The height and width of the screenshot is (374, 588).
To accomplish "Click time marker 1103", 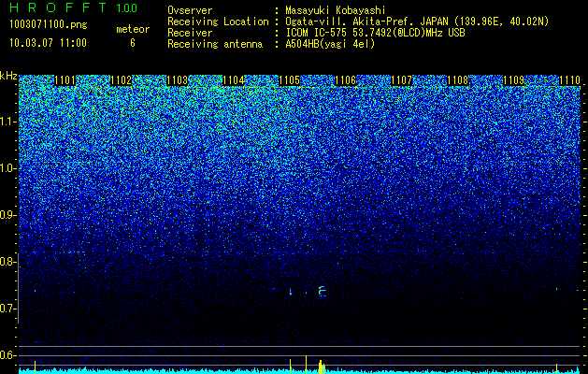I will 177,80.
